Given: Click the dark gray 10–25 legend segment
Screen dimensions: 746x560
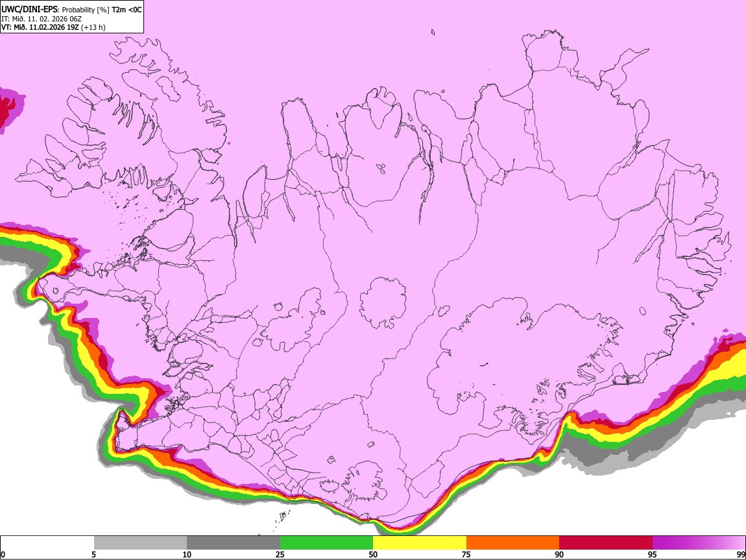Looking at the screenshot, I should (x=234, y=543).
